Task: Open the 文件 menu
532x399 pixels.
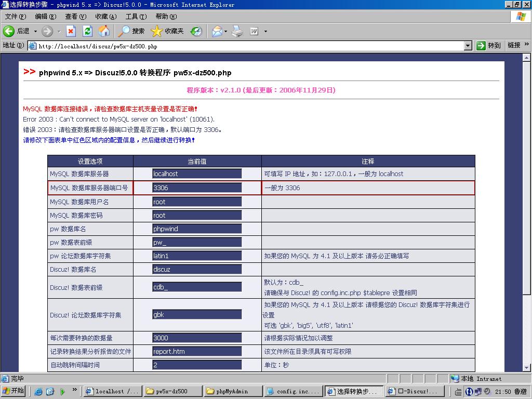Action: [x=16, y=16]
